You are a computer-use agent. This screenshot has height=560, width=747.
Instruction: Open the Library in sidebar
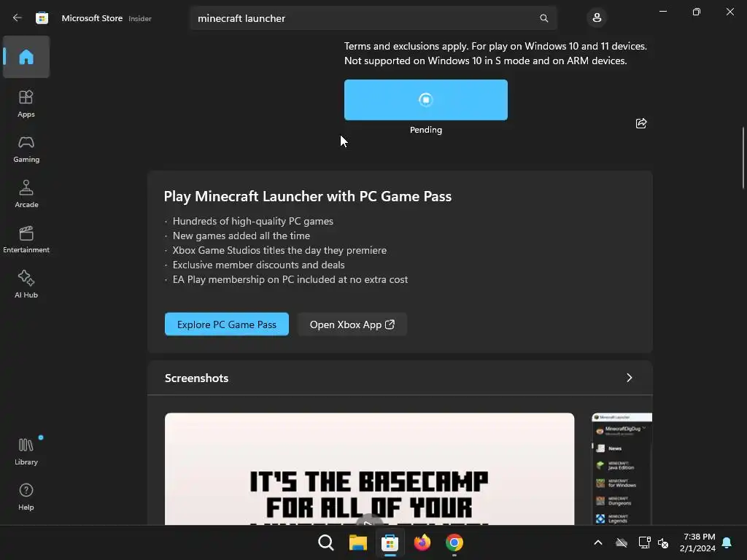point(26,452)
